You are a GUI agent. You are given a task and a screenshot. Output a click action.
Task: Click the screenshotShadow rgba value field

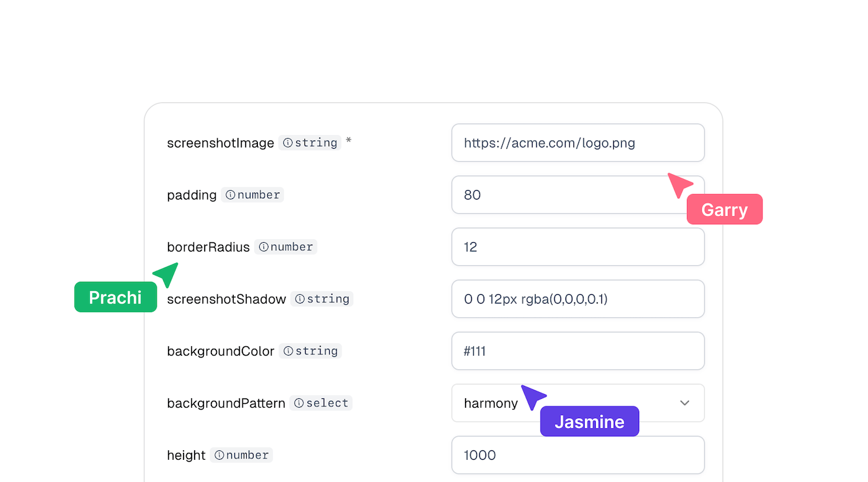click(x=578, y=299)
